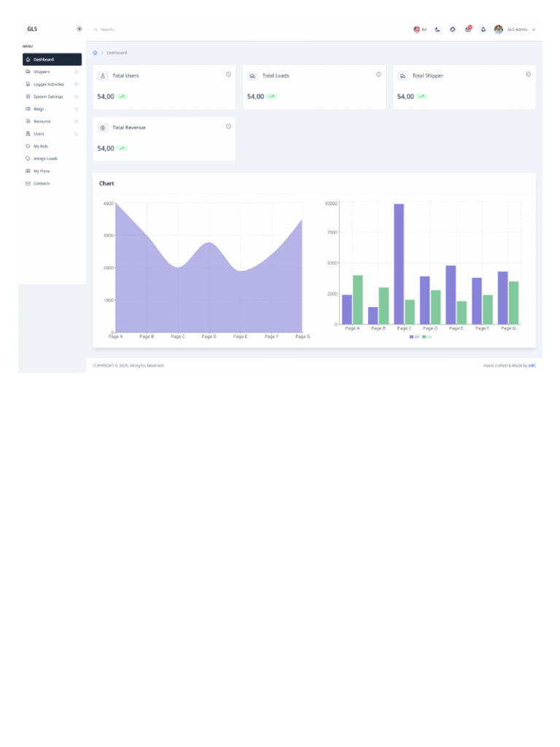Toggle dark mode with the moon icon
This screenshot has width=560, height=747.
click(x=437, y=29)
